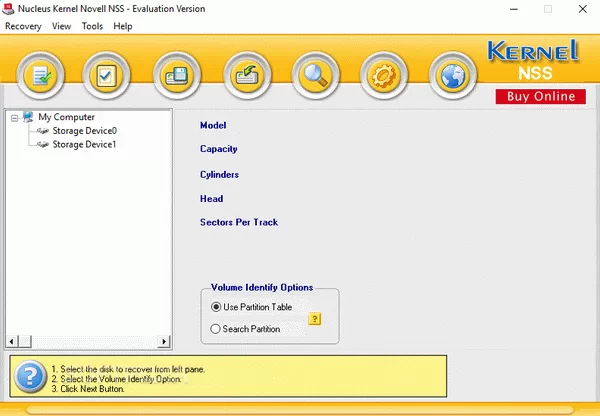Open the Help menu

tap(122, 26)
